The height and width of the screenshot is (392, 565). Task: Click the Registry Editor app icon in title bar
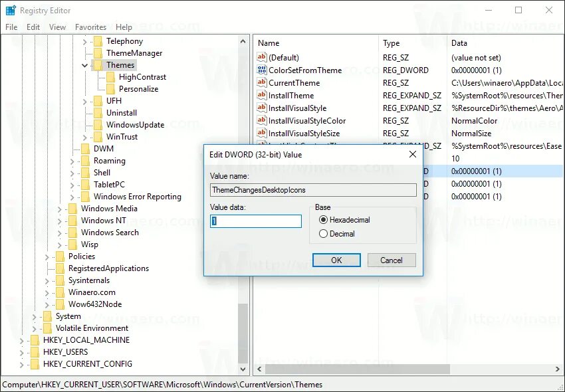pos(11,11)
